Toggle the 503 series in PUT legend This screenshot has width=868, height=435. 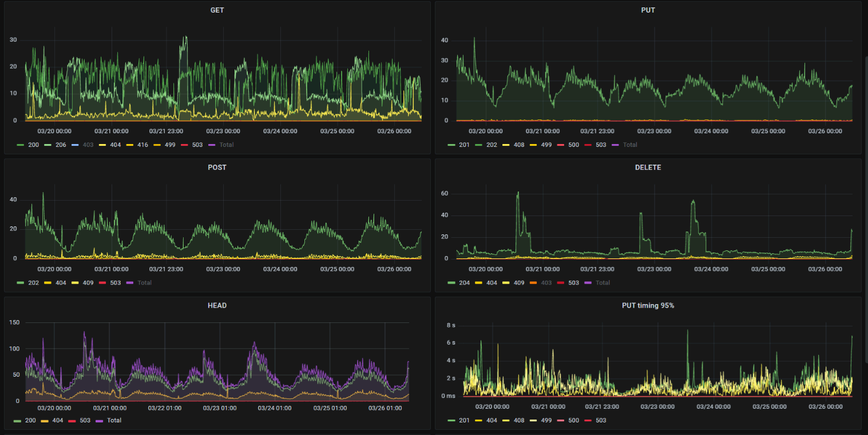tap(601, 145)
